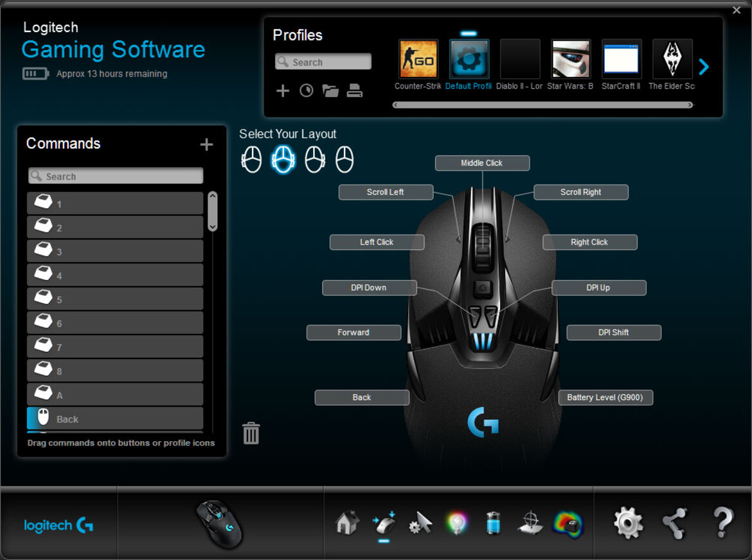Open help with the question mark icon

click(x=722, y=522)
